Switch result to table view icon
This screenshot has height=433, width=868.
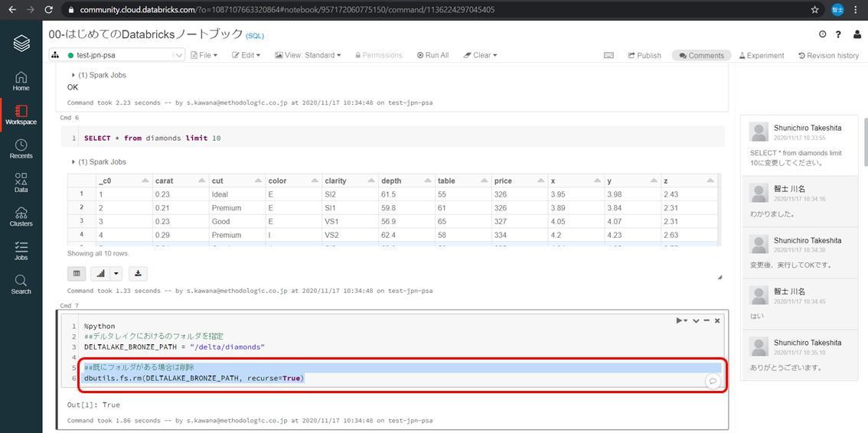point(77,273)
